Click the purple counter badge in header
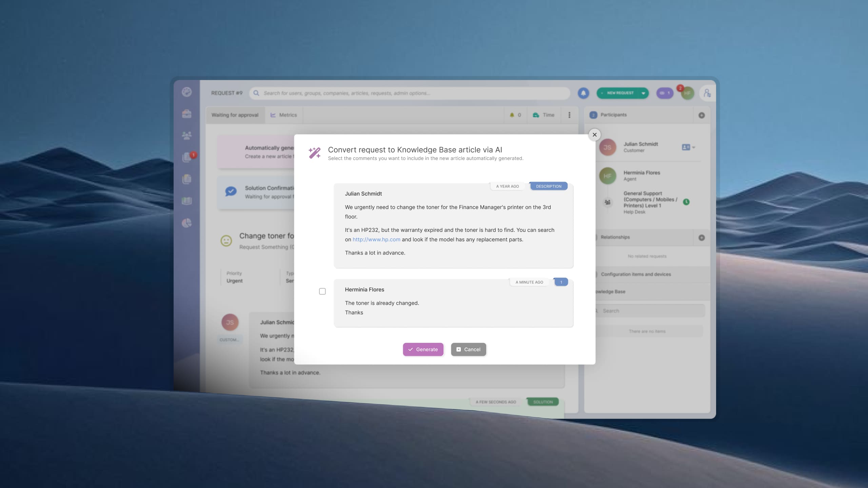 (665, 93)
